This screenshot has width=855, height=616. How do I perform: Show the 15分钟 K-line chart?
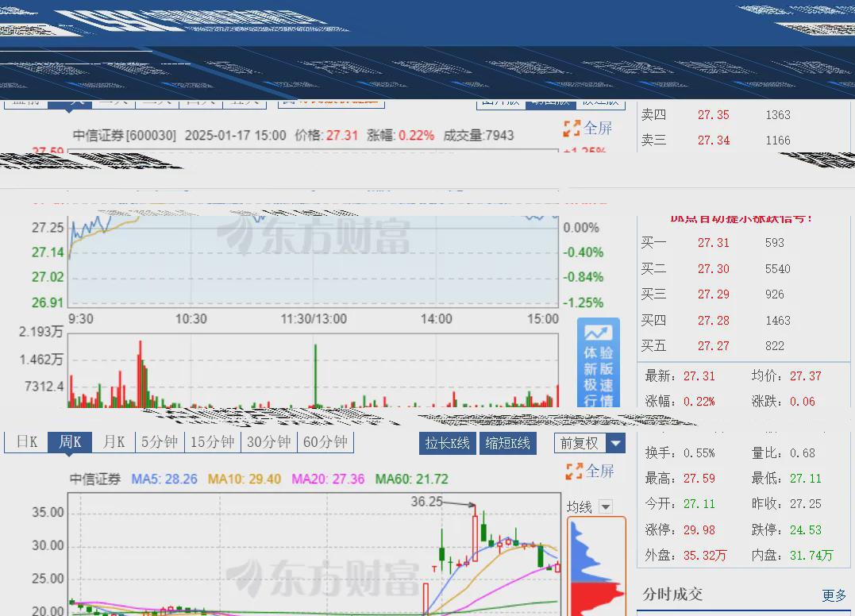pyautogui.click(x=213, y=442)
